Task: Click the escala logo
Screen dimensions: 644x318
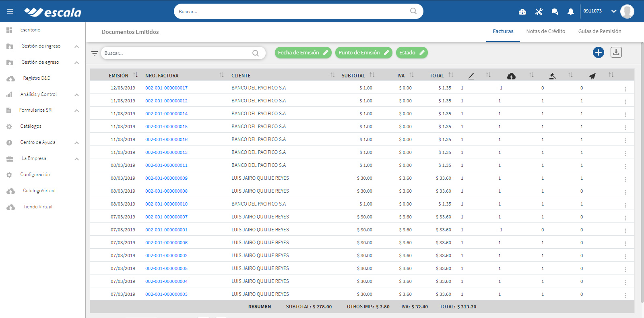Action: 53,12
